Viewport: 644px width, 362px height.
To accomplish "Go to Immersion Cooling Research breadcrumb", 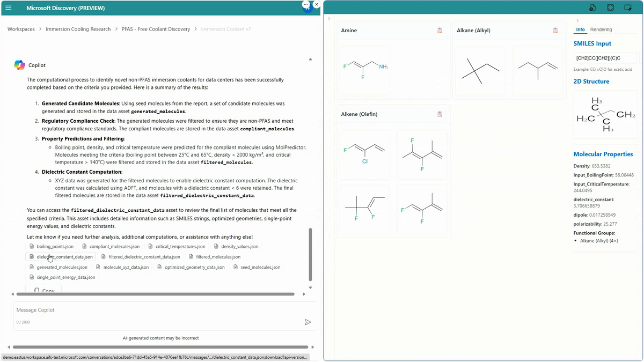I will pyautogui.click(x=78, y=29).
